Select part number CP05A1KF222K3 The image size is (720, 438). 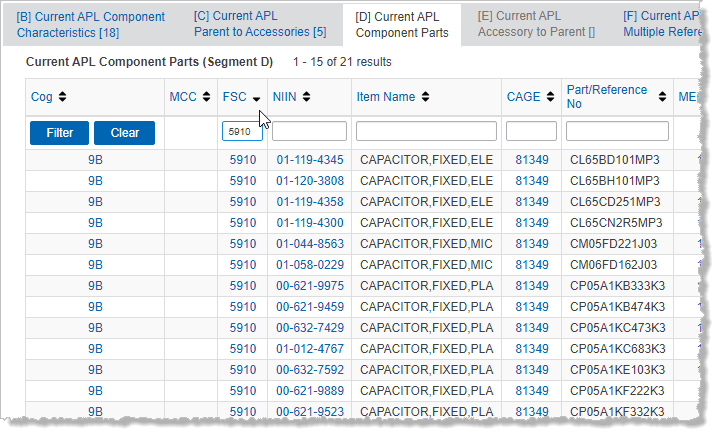tap(617, 391)
